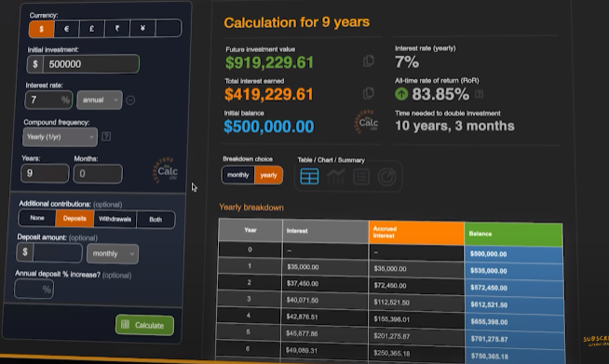Click the green Calculate button
609x364 pixels.
[144, 325]
